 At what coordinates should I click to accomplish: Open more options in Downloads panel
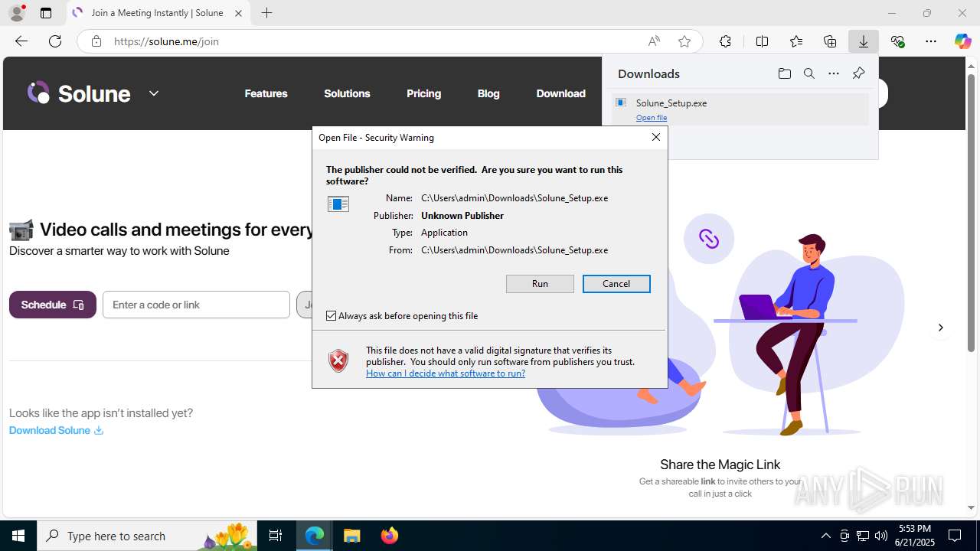[834, 73]
